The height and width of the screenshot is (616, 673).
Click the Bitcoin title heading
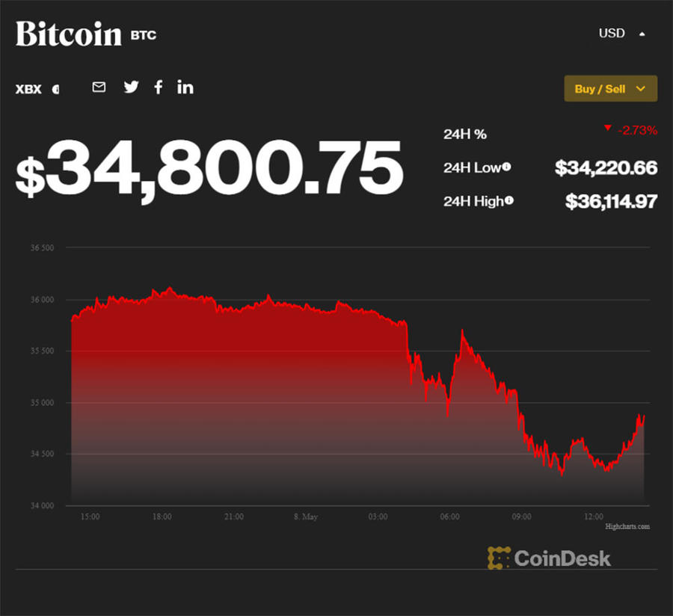[x=67, y=34]
